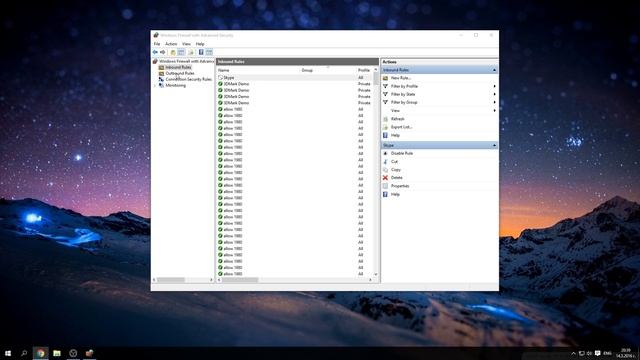The width and height of the screenshot is (640, 360).
Task: Click the Windows Firewall taskbar icon
Action: (89, 353)
